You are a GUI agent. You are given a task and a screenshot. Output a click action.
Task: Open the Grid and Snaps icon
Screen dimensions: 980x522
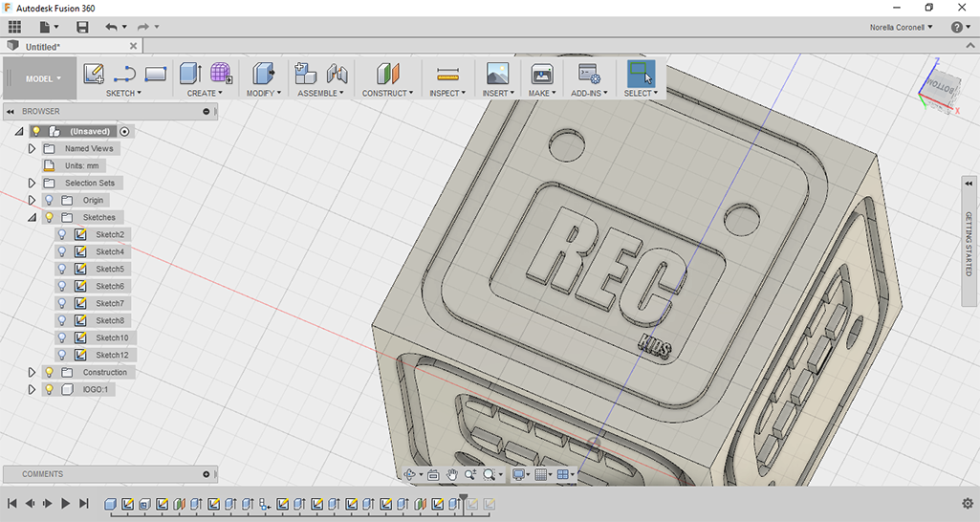click(x=541, y=474)
